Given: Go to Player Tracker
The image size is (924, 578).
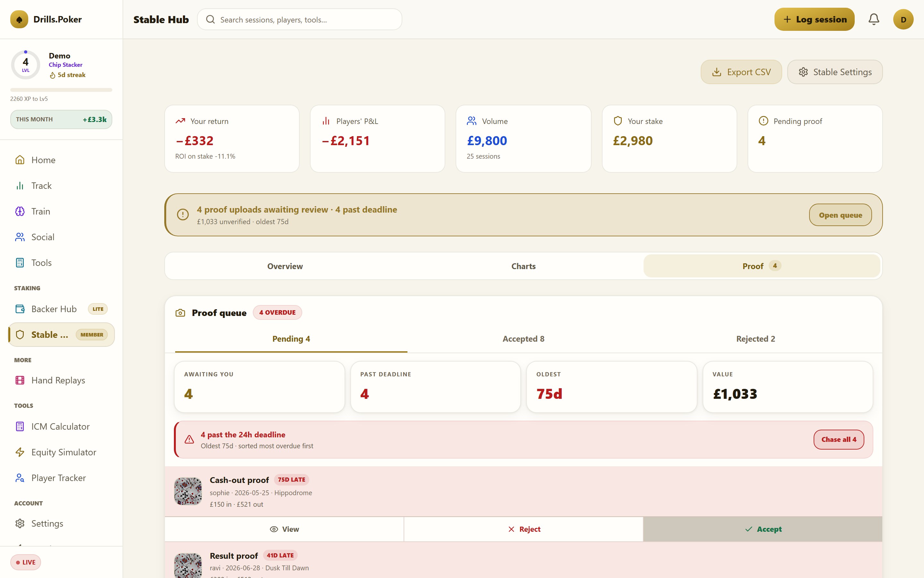Looking at the screenshot, I should pyautogui.click(x=61, y=478).
